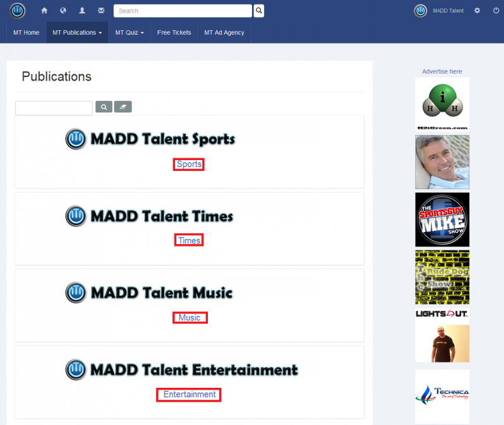Open the Sportsguy Mike Show ad

click(x=442, y=219)
